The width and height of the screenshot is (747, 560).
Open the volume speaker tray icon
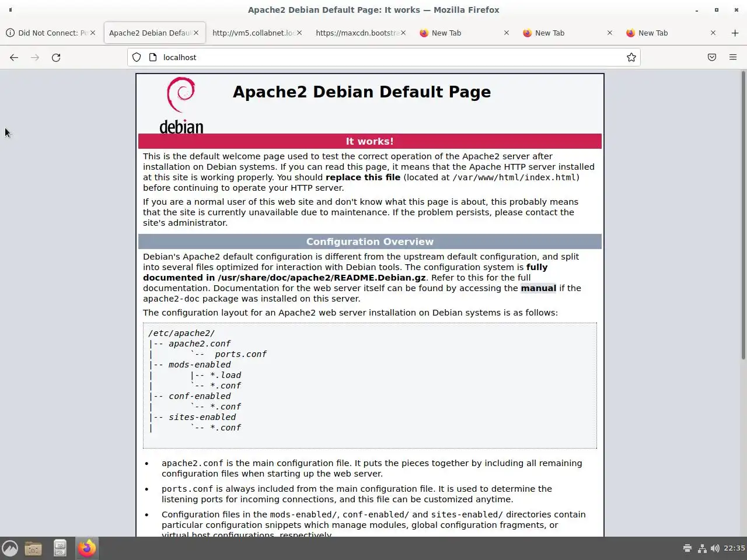pos(715,548)
